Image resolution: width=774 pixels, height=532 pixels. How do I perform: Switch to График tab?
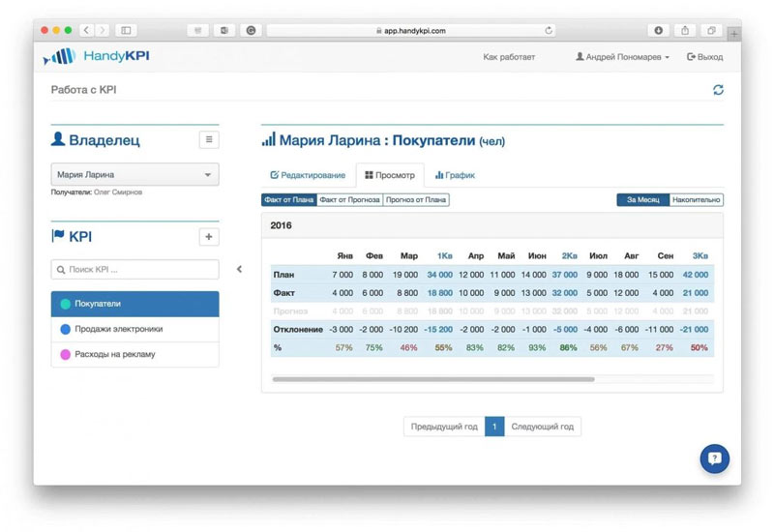[x=455, y=175]
